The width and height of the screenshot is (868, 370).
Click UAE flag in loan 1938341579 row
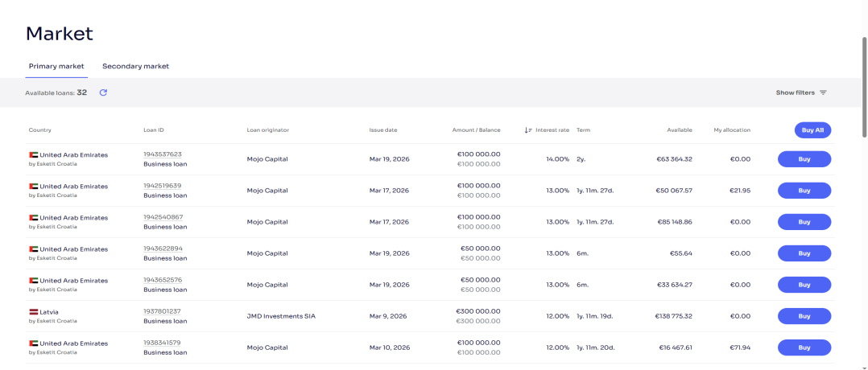click(x=33, y=343)
